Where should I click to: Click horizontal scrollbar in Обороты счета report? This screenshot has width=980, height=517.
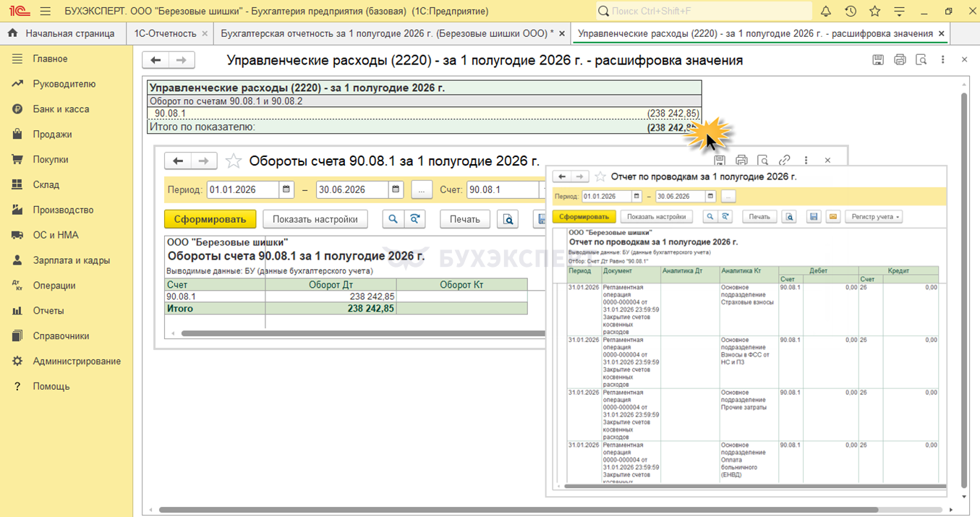pyautogui.click(x=362, y=333)
